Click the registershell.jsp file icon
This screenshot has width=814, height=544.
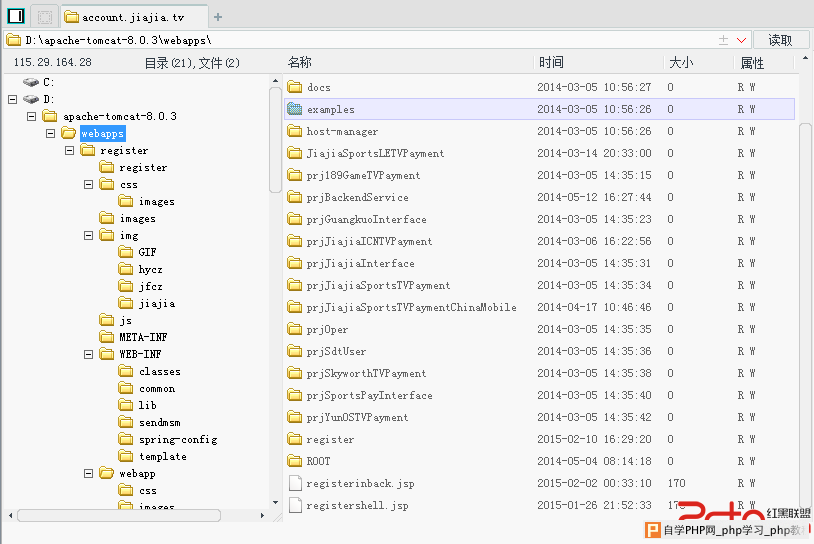(x=295, y=505)
